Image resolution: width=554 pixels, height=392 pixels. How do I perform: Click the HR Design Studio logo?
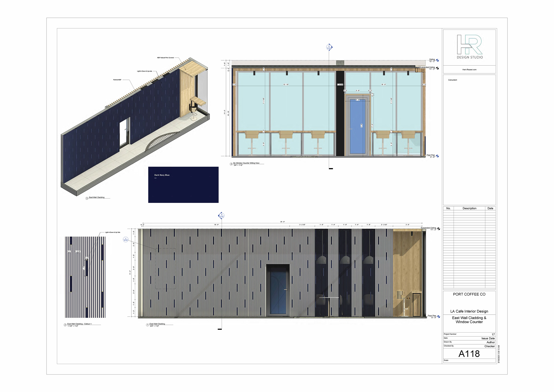click(470, 47)
